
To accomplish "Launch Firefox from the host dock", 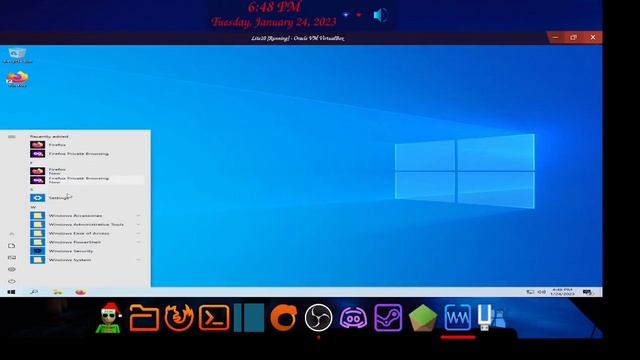I will coord(179,318).
